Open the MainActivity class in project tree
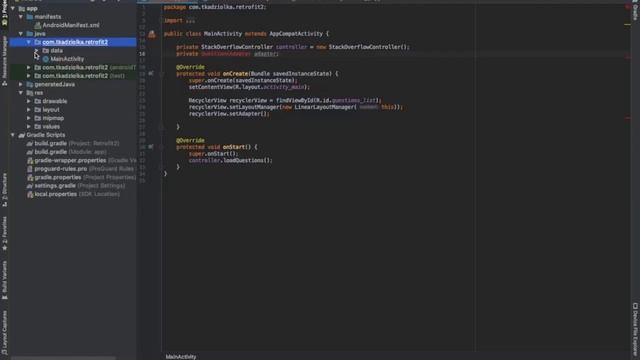The image size is (640, 360). (x=67, y=59)
